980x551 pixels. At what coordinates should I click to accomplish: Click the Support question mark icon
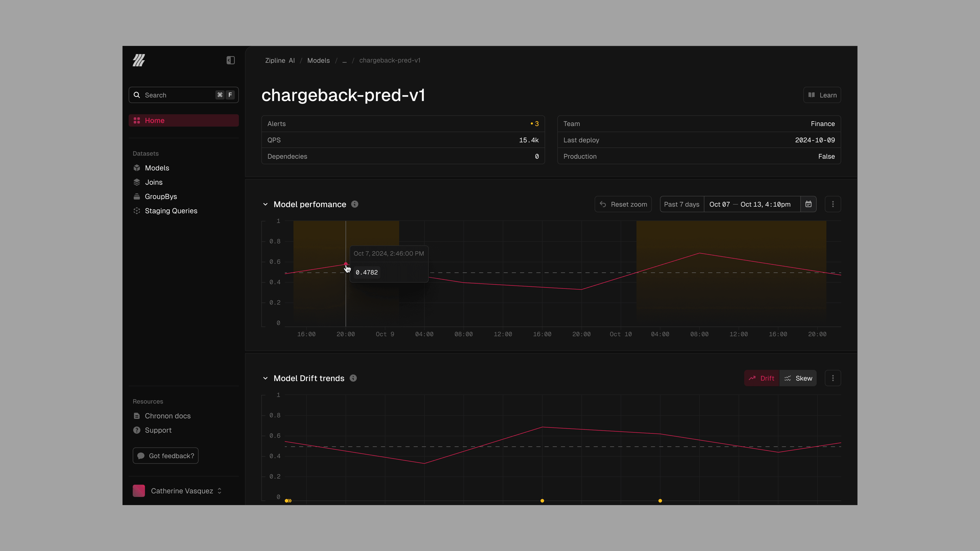coord(137,430)
